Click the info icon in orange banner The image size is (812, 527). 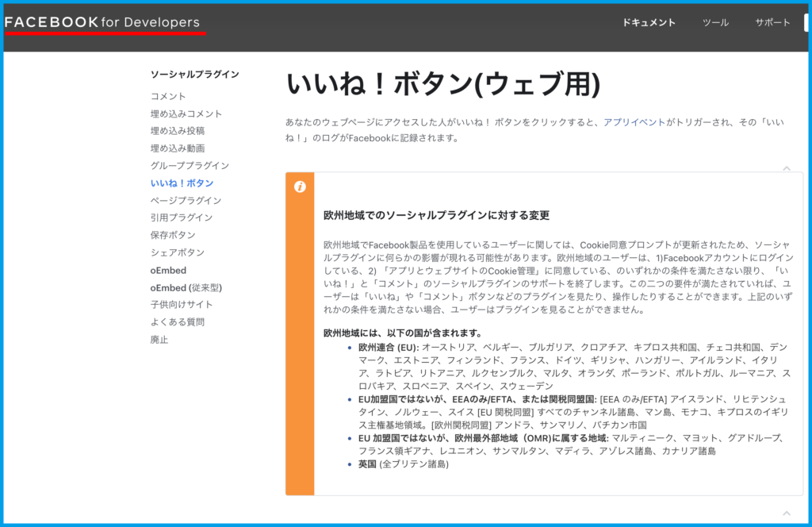[x=300, y=187]
